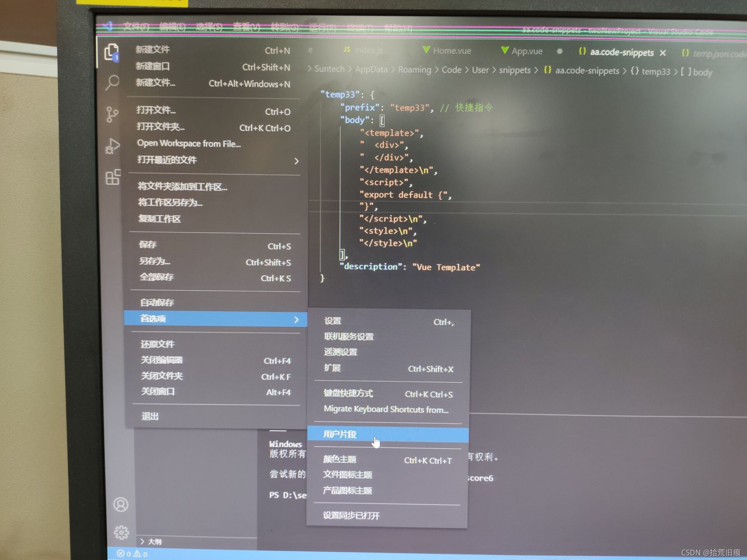Click the "prefix": "temp33" code line
Screen dimensions: 747x560
(x=416, y=107)
